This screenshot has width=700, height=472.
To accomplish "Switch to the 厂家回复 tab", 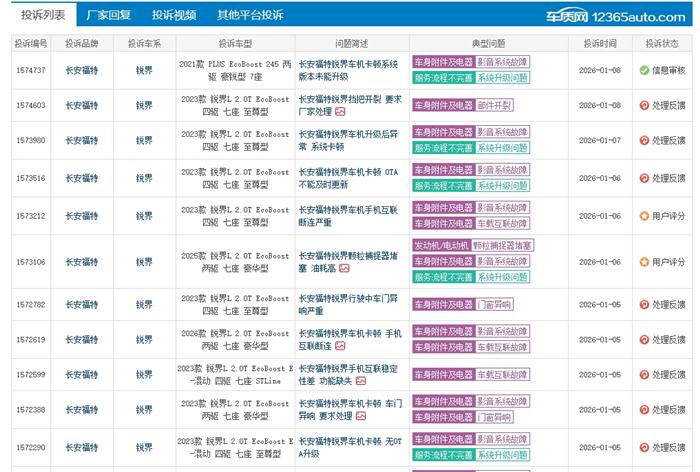I will [109, 15].
